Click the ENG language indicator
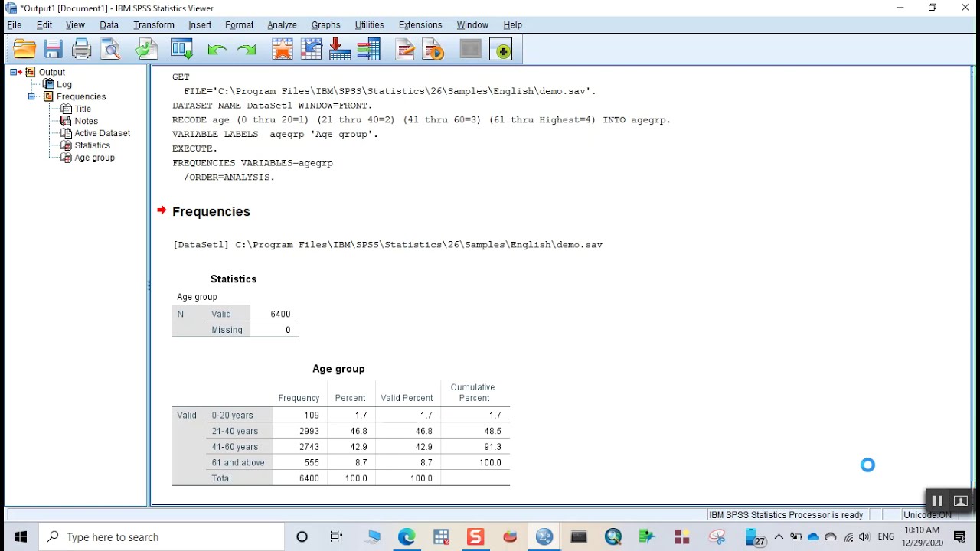This screenshot has width=980, height=551. point(886,537)
